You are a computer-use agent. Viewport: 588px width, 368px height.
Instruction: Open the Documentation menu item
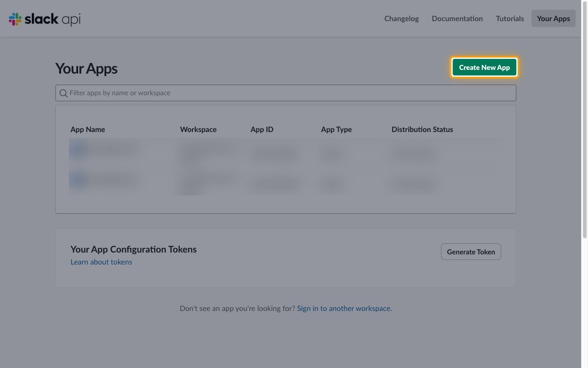[457, 18]
